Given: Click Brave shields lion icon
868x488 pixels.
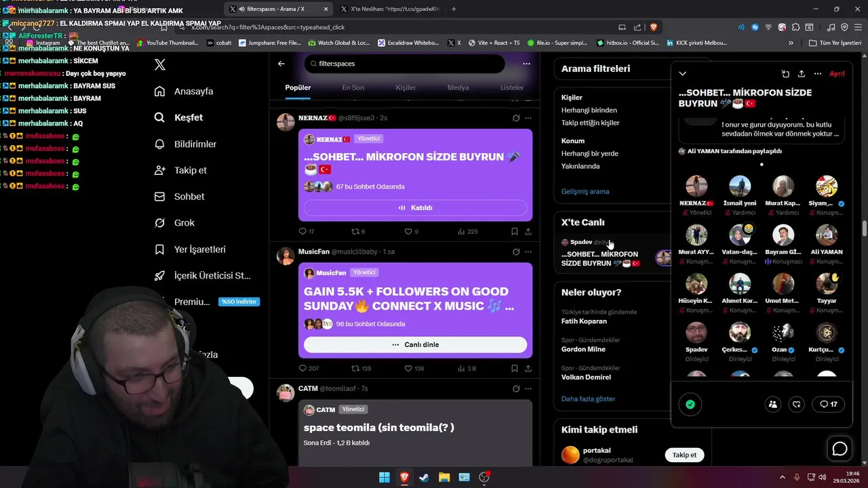Looking at the screenshot, I should (x=654, y=27).
